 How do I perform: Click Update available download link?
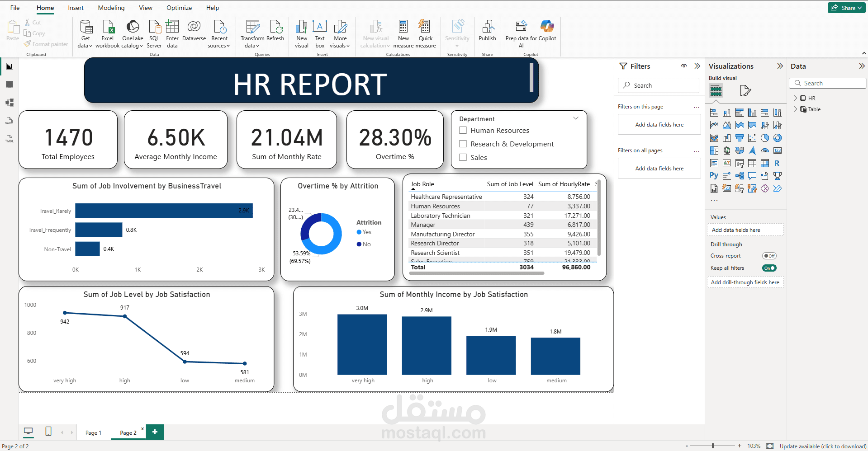823,446
